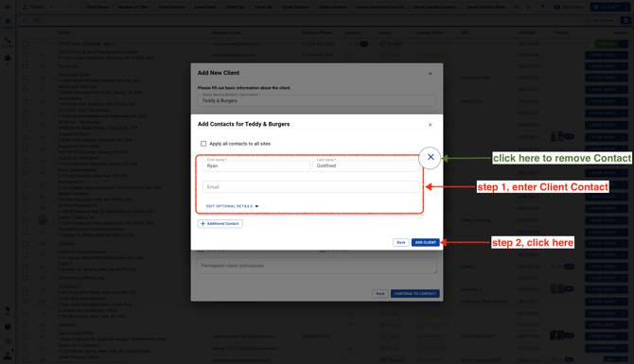Open the sort toggle next to Edit Columns
The image size is (634, 364).
point(625,20)
